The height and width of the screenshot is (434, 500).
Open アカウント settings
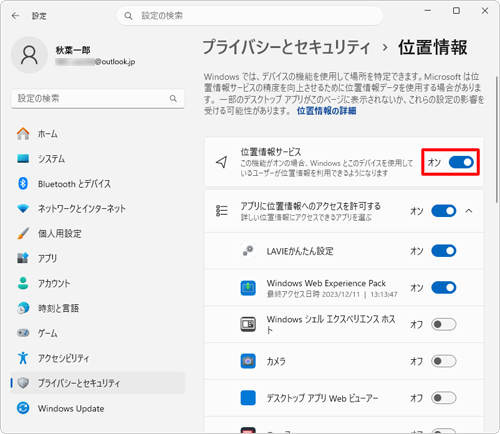tap(98, 283)
